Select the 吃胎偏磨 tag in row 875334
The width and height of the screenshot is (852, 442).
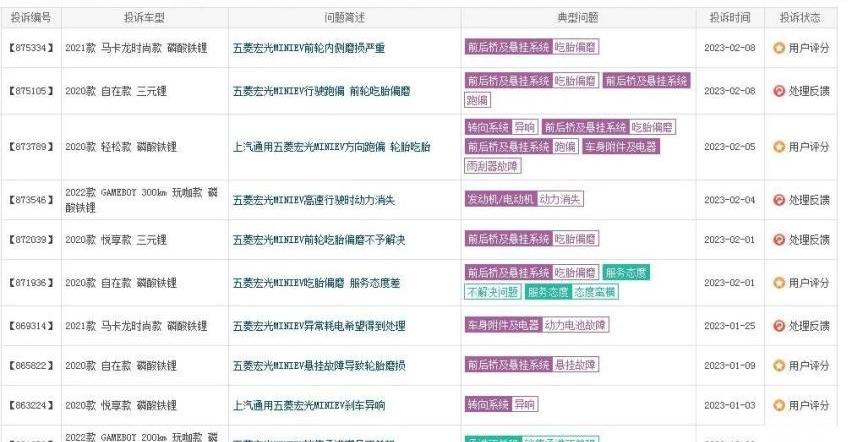tap(575, 47)
